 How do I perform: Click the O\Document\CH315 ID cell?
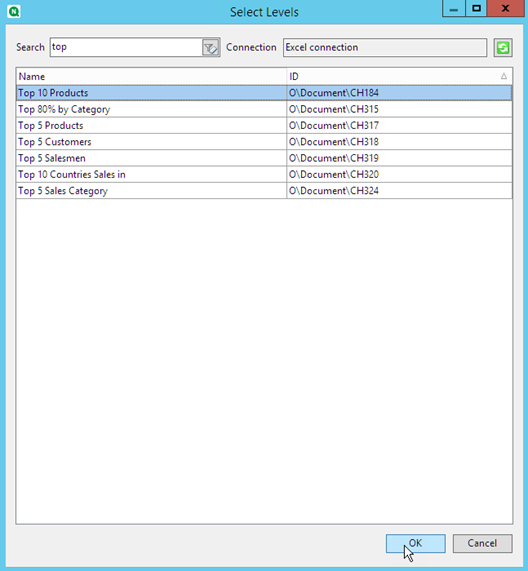(x=399, y=109)
